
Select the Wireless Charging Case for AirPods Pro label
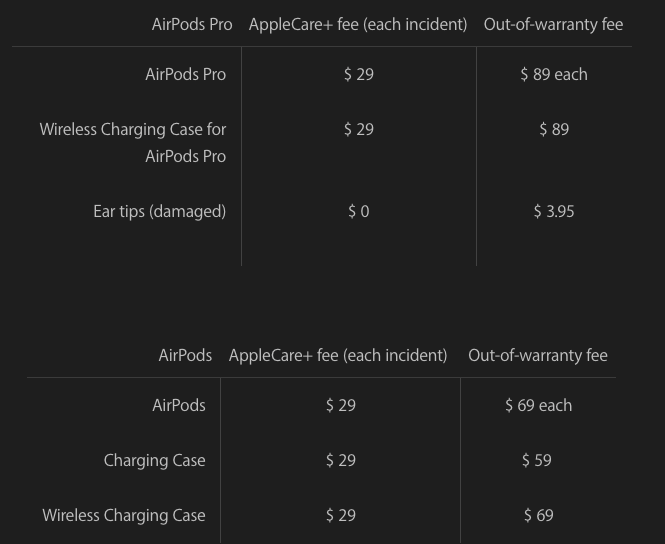[133, 142]
